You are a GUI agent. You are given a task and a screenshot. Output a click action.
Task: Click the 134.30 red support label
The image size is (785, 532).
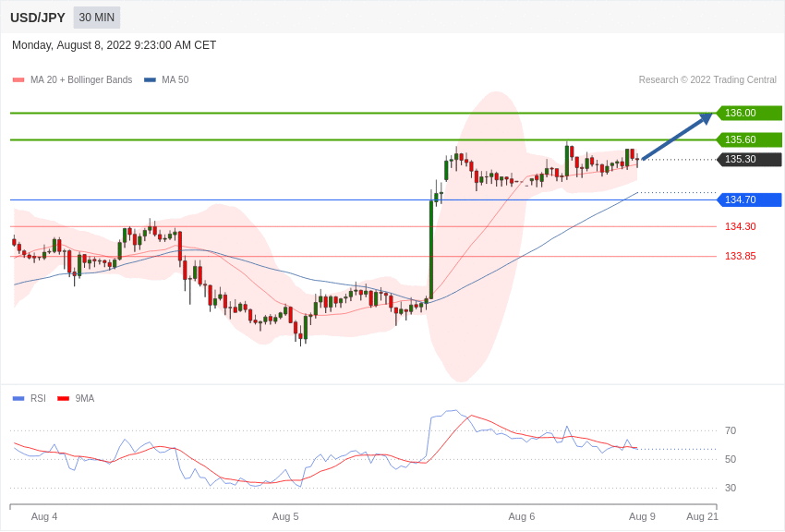pos(741,226)
